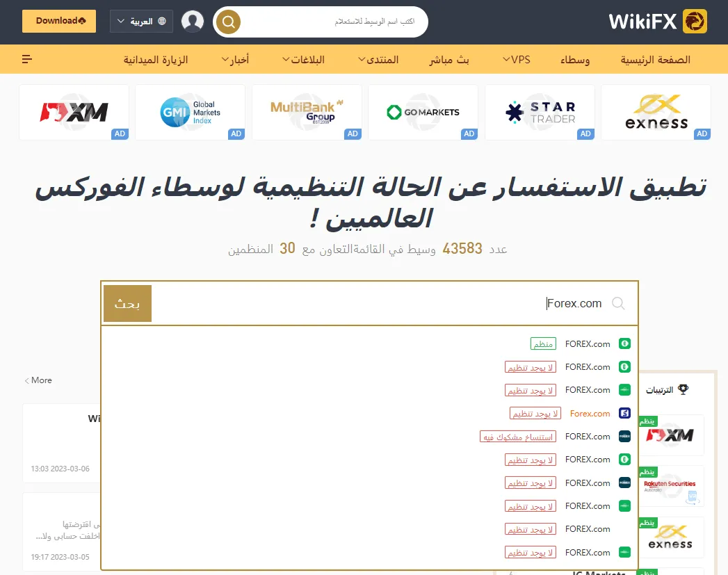Open Rakuten Securities card in rankings
Viewport: 728px width, 575px height.
click(672, 487)
